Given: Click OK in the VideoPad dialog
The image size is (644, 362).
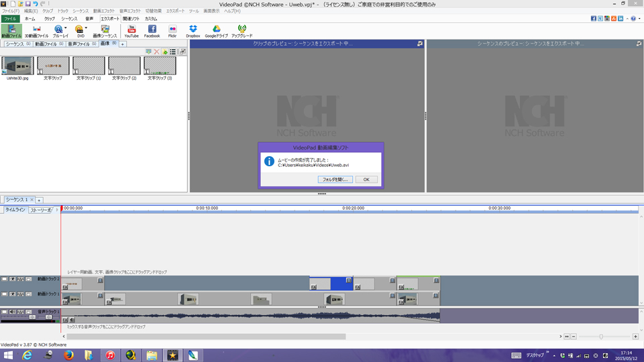Looking at the screenshot, I should (366, 180).
